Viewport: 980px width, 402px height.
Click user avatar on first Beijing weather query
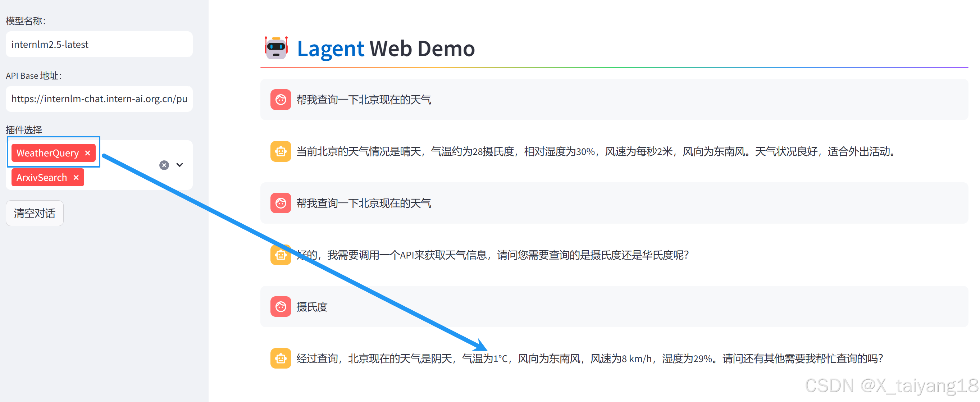click(281, 100)
